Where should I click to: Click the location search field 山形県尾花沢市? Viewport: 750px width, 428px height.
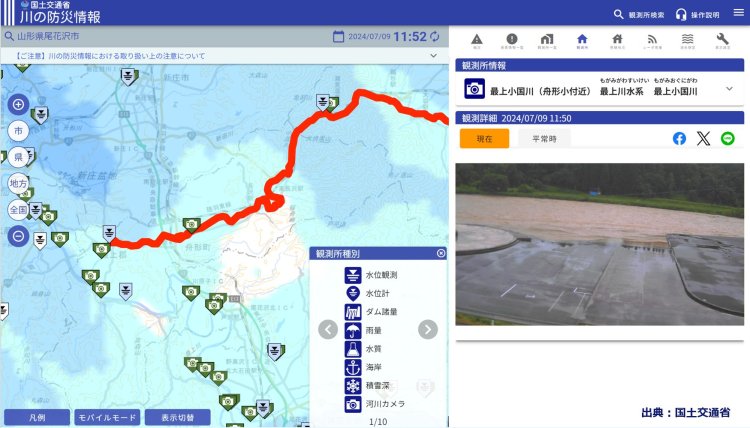163,36
